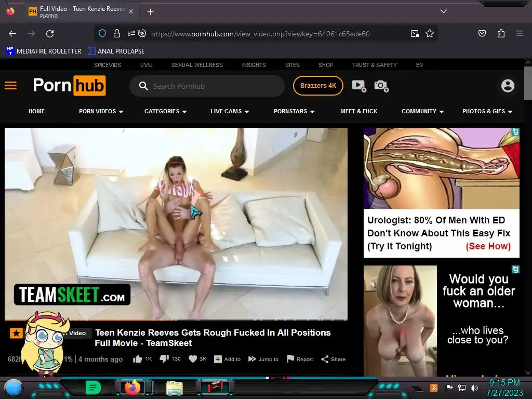Go to the HOME menu item
This screenshot has width=532, height=399.
[37, 111]
